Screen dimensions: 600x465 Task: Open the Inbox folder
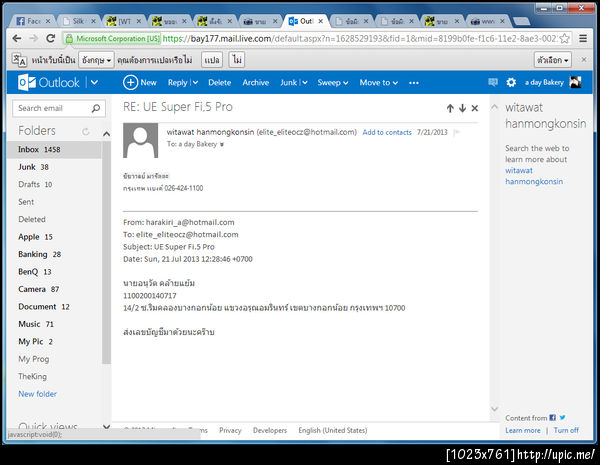coord(54,149)
